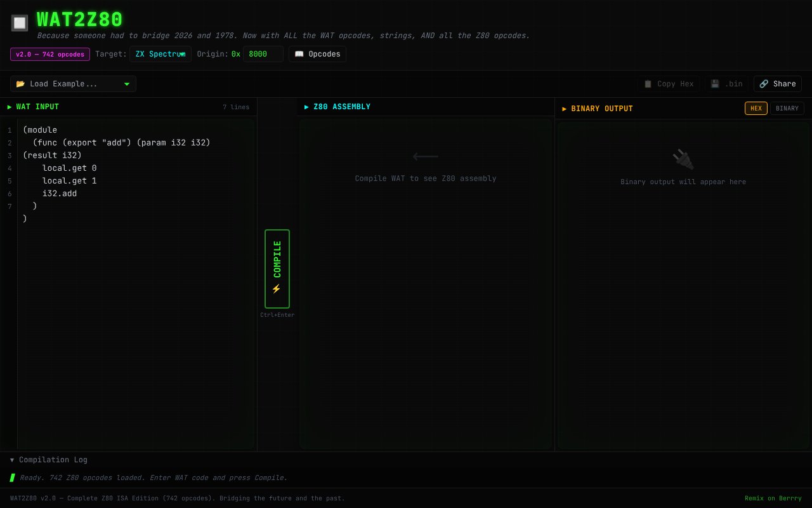The height and width of the screenshot is (508, 812).
Task: Click the (result i32) code line
Action: [x=53, y=156]
